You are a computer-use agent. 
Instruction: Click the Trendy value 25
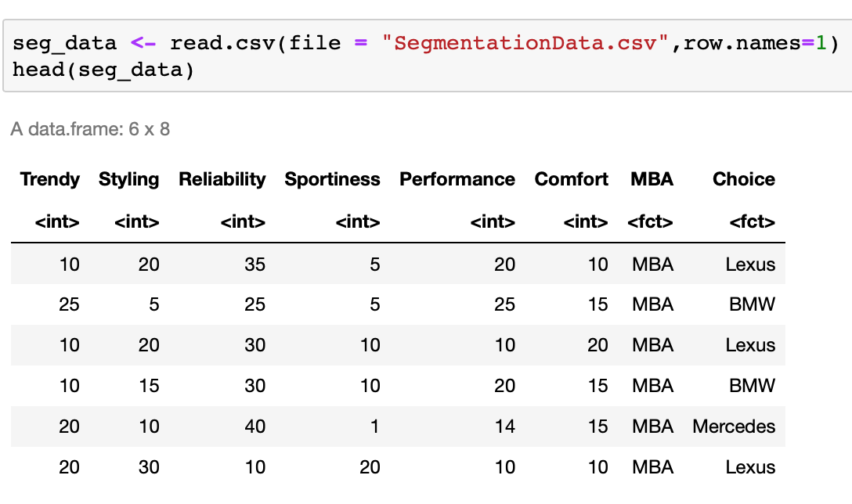(69, 304)
